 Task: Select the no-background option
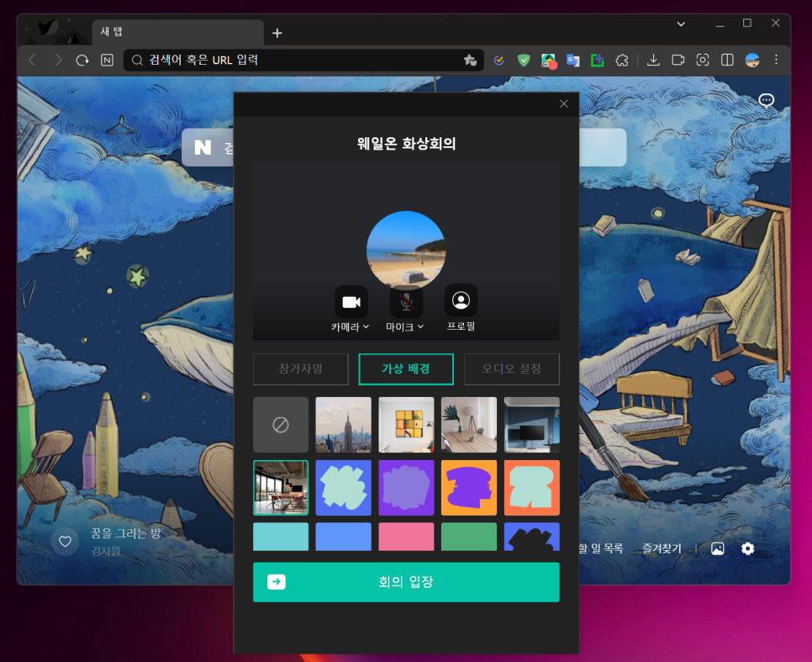pyautogui.click(x=281, y=425)
